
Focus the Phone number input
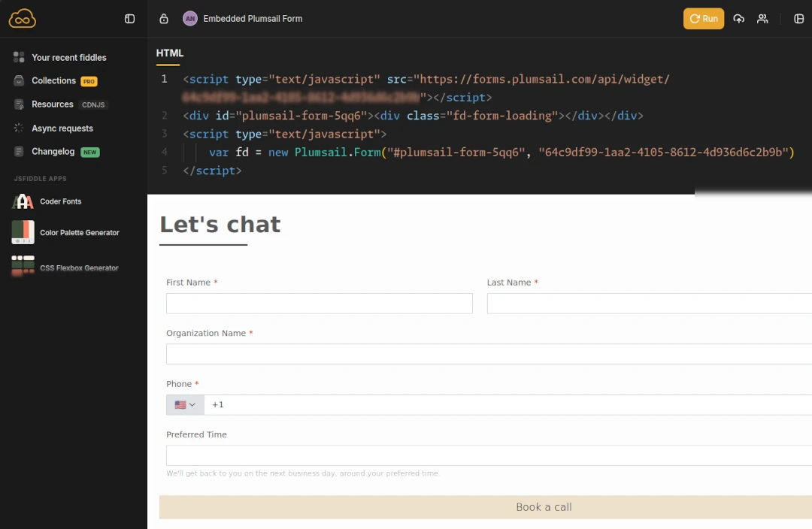[508, 405]
